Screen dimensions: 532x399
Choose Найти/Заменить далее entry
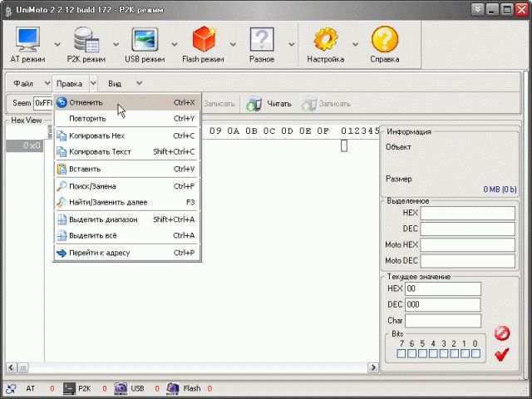pyautogui.click(x=127, y=202)
